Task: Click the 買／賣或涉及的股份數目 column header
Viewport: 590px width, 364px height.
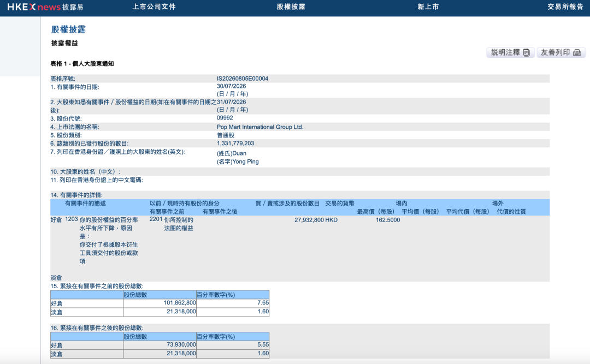Action: [x=287, y=204]
